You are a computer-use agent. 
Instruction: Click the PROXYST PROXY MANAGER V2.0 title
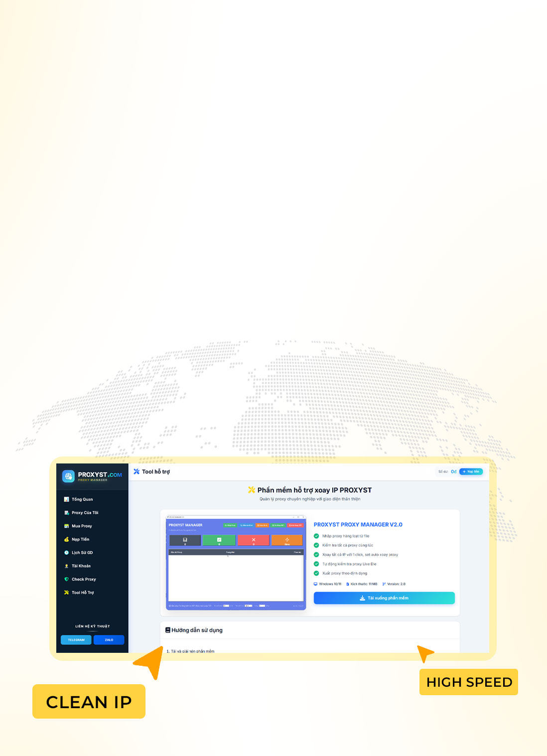358,525
